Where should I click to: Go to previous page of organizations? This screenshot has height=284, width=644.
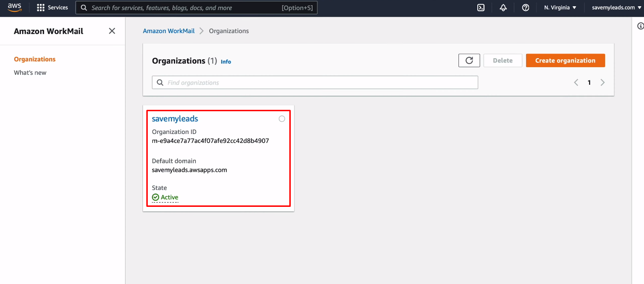(x=576, y=82)
